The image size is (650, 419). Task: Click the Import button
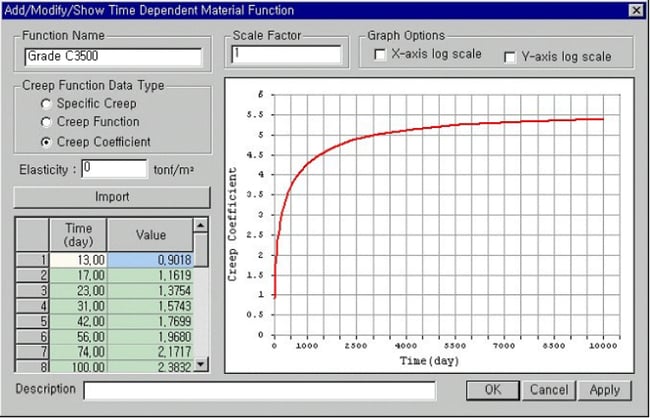112,197
